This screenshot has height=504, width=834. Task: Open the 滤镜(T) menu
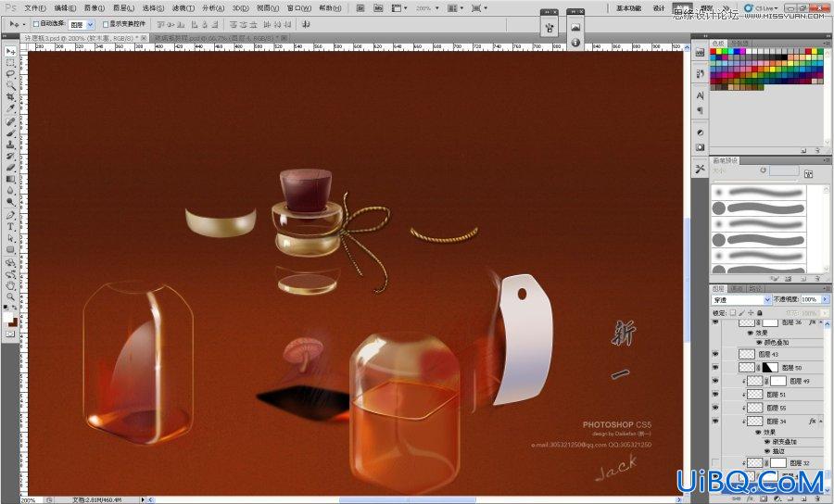(x=183, y=8)
